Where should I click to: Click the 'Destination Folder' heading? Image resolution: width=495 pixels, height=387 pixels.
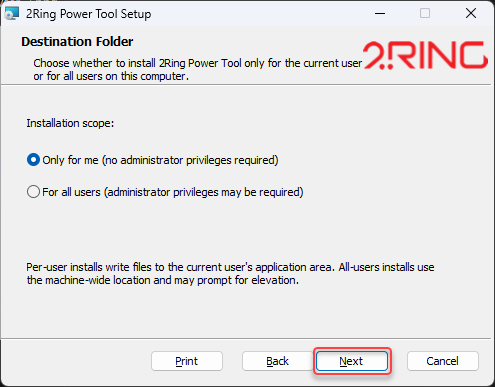point(77,42)
